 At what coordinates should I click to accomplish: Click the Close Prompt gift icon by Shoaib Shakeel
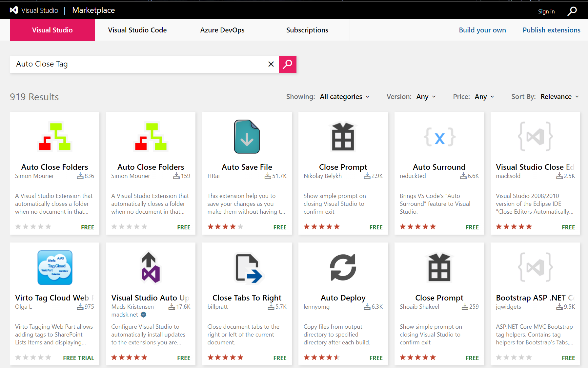(439, 267)
